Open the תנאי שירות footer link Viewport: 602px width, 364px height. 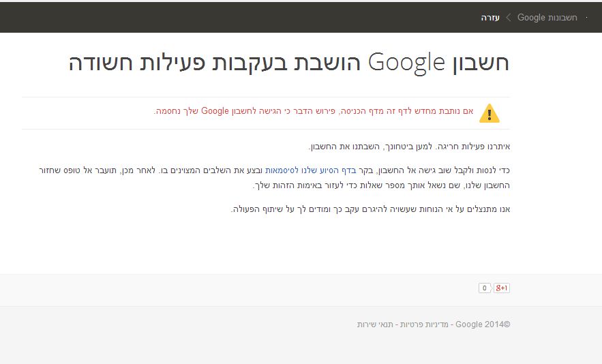(375, 324)
